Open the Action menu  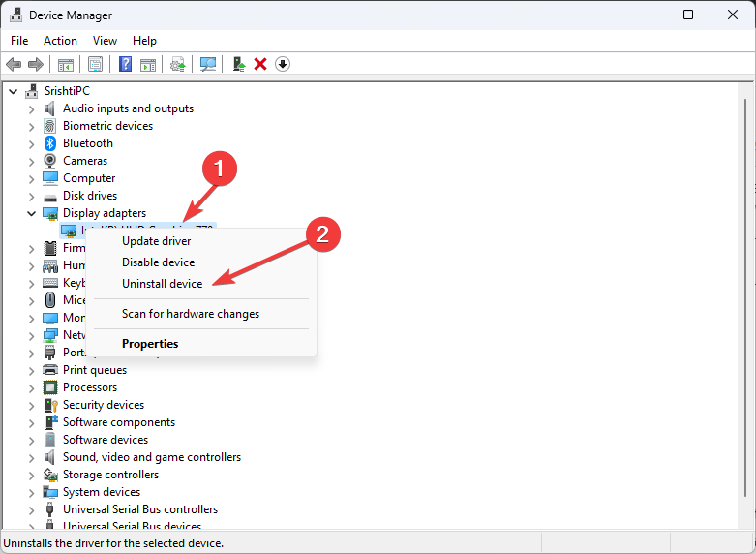(x=60, y=41)
